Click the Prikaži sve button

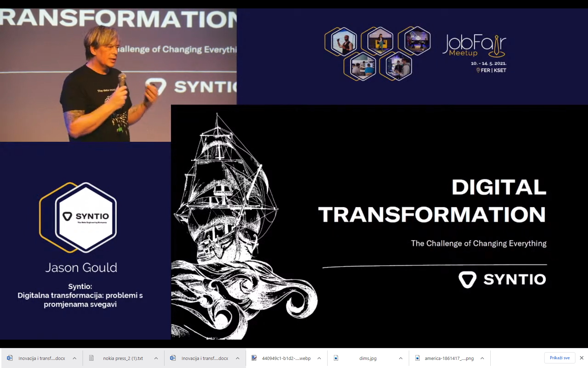(559, 358)
